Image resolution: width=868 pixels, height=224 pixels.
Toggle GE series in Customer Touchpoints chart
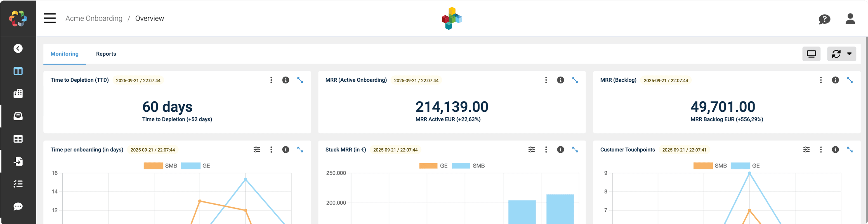[x=745, y=166]
